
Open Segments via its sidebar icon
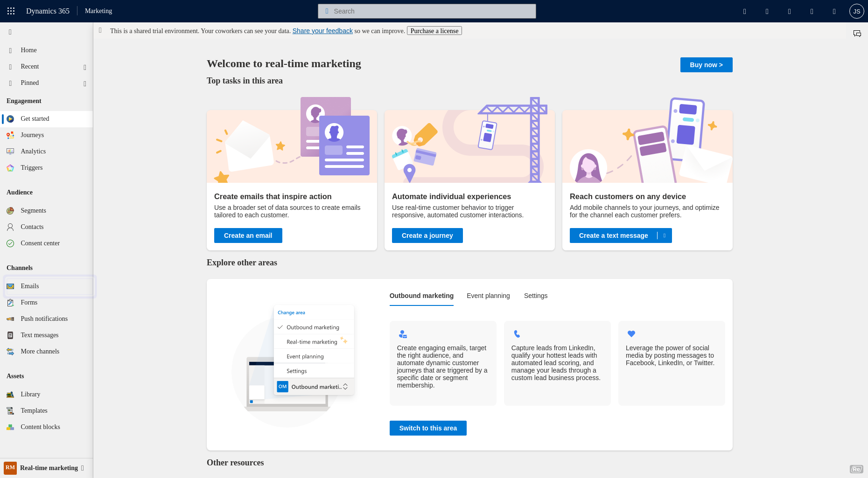coord(10,211)
